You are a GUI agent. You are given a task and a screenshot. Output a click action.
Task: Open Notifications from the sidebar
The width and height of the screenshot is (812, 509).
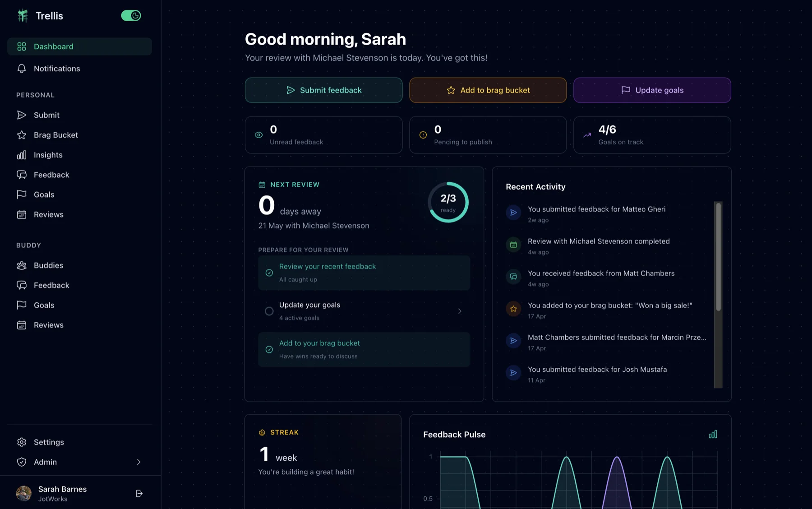coord(79,69)
